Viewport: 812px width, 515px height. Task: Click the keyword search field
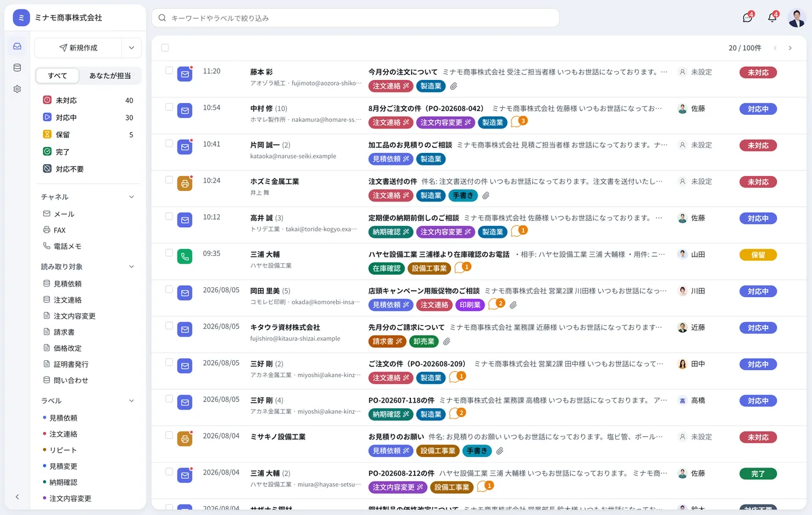(355, 18)
